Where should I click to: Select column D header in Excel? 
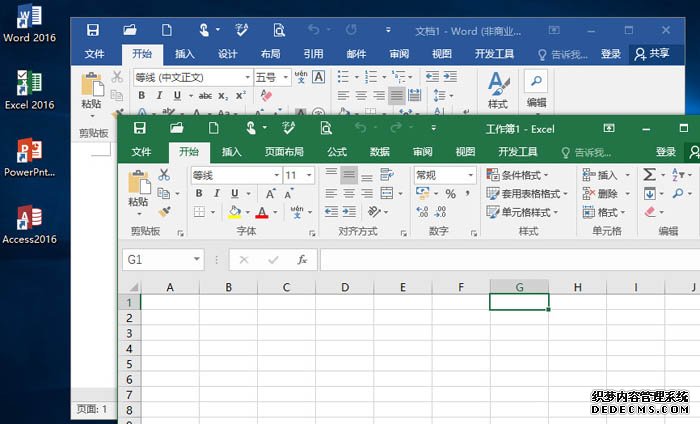(345, 287)
